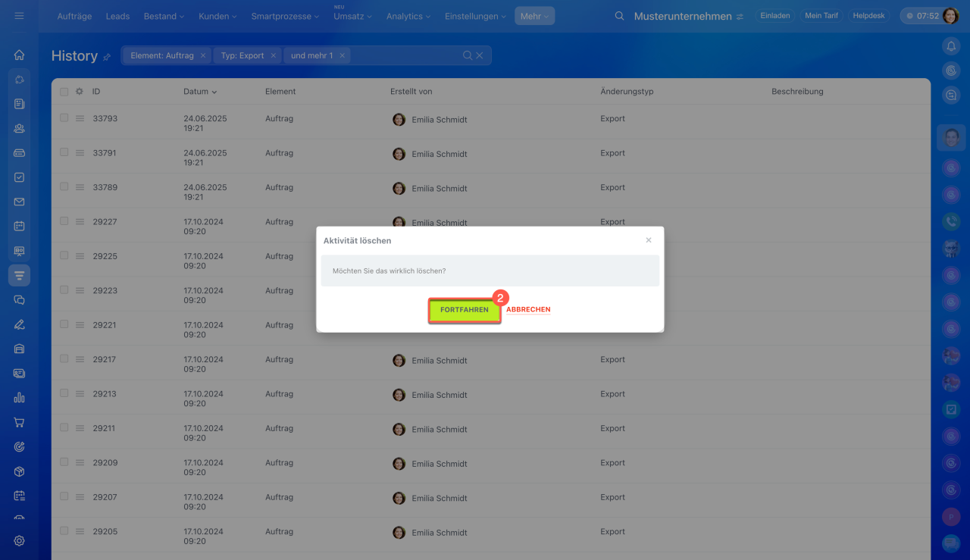Open the tasks checkmark icon in sidebar
The image size is (970, 560).
[x=19, y=177]
